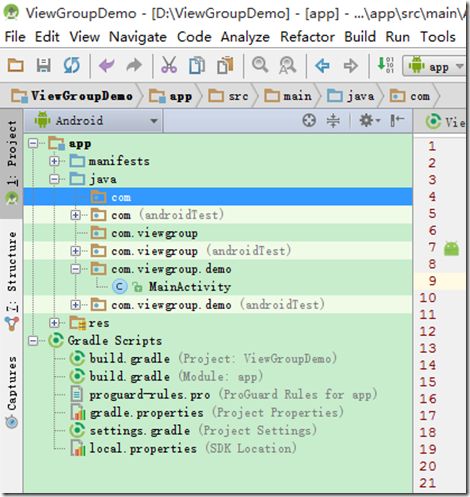Click the Scroll from Source target icon

pyautogui.click(x=309, y=120)
